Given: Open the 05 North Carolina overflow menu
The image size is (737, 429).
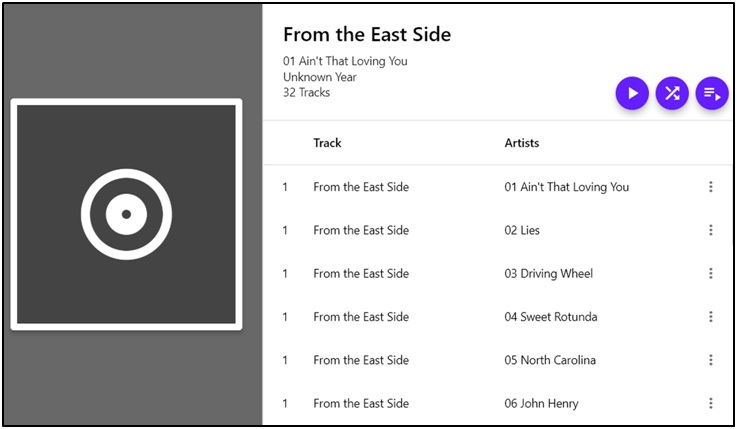Looking at the screenshot, I should click(x=710, y=360).
